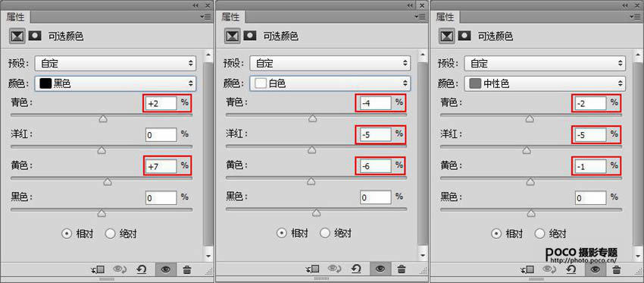Select the layer mask icon in left panel
Viewport: 644px width, 283px height.
coord(35,36)
